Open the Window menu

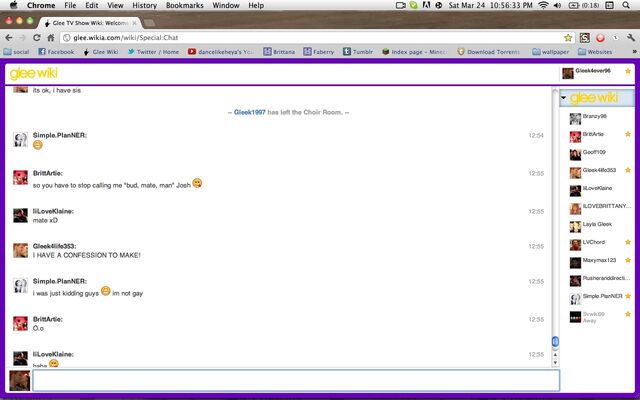tap(226, 5)
